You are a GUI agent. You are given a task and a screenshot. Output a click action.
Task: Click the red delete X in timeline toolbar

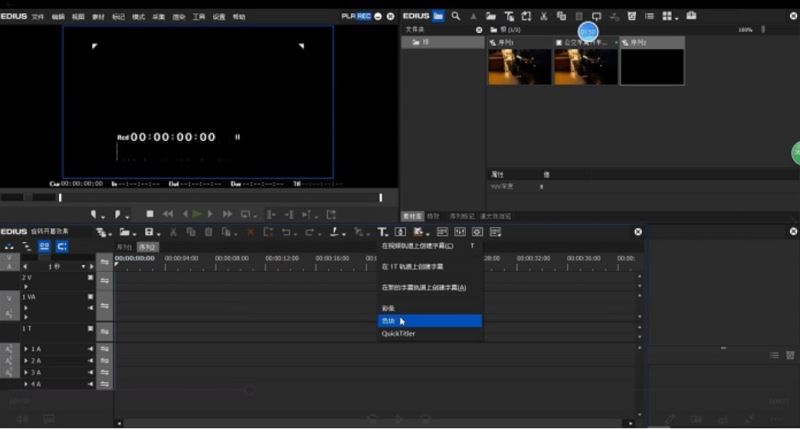(251, 233)
